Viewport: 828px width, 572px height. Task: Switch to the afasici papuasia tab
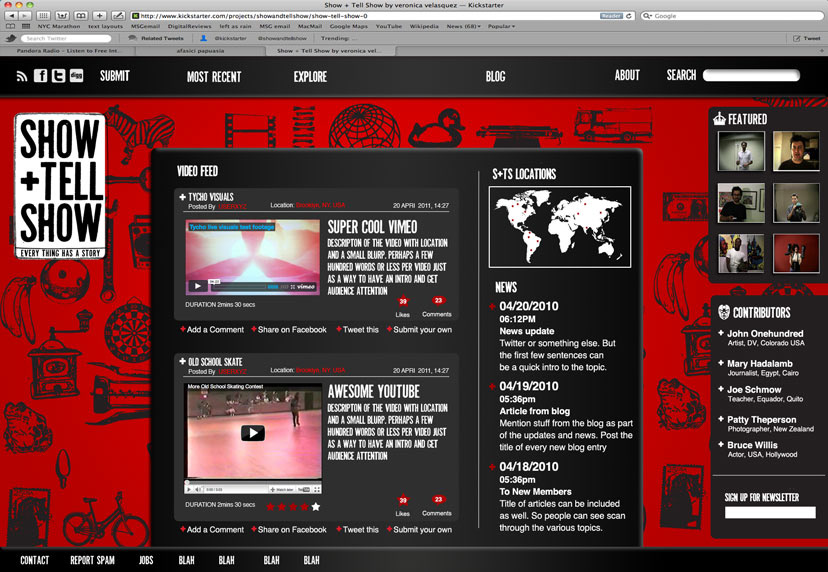pyautogui.click(x=200, y=51)
